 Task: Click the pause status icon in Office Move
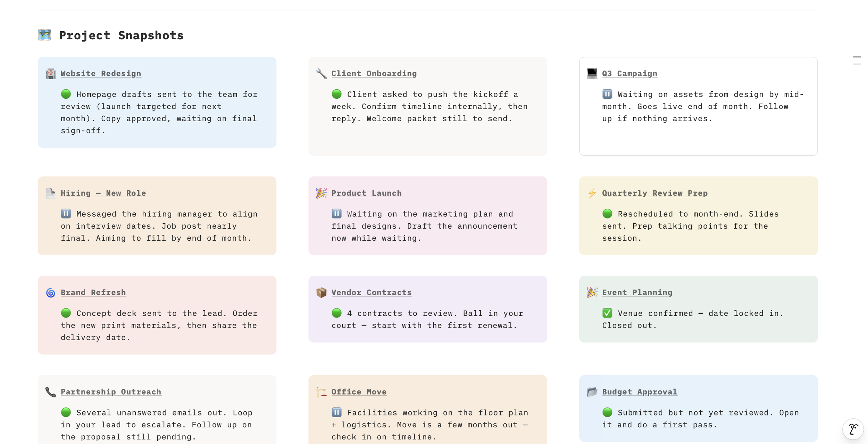tap(336, 412)
